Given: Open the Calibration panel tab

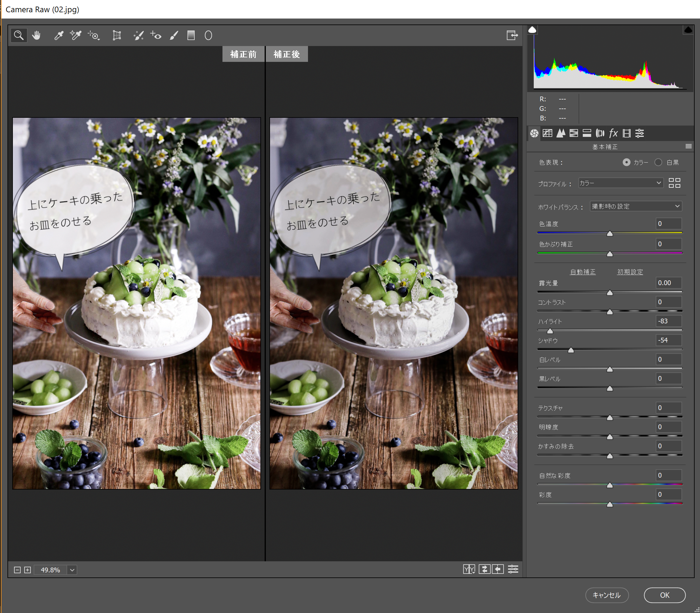Looking at the screenshot, I should point(626,133).
